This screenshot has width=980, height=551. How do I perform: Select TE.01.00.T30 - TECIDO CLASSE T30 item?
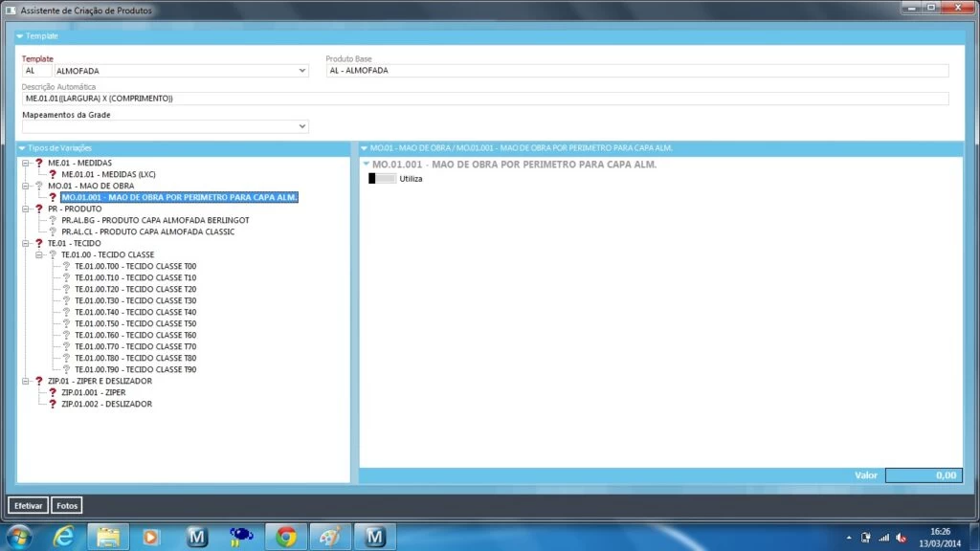click(135, 300)
